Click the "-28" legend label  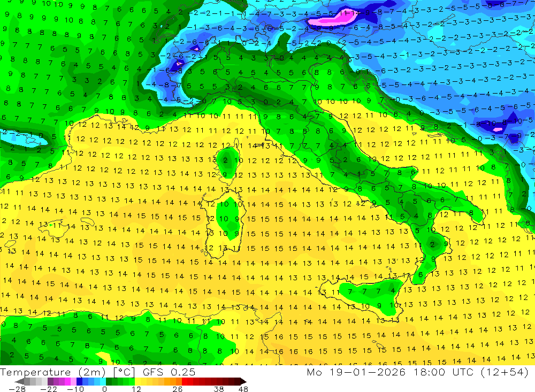17,389
